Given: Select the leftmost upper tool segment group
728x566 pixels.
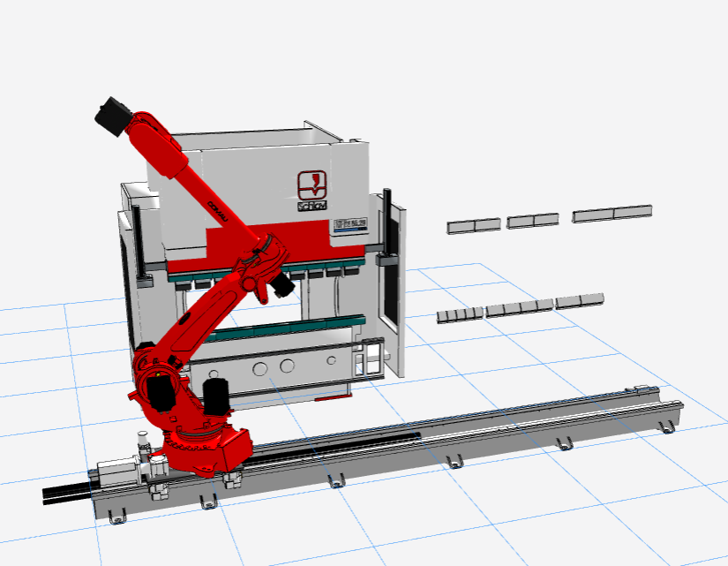Looking at the screenshot, I should (474, 226).
